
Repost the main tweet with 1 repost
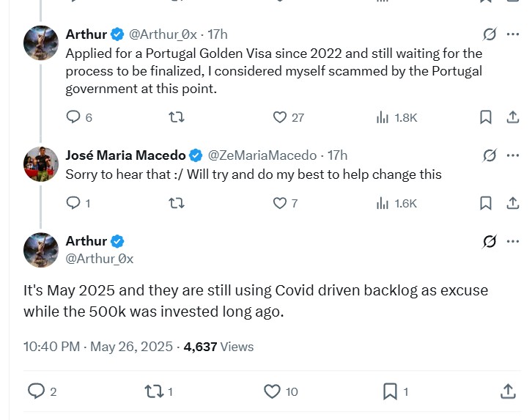(155, 391)
